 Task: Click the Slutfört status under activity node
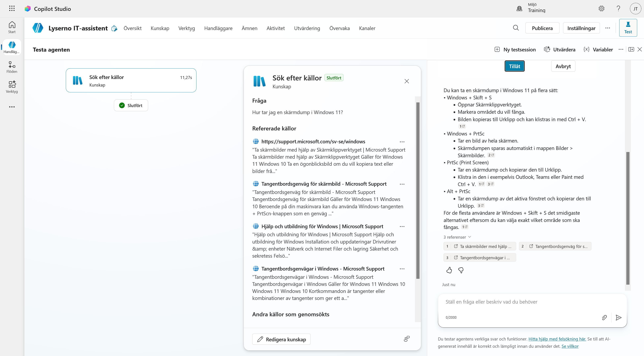(131, 105)
